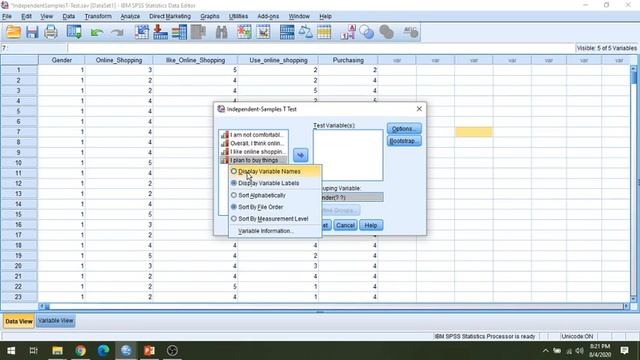Click the Grouping Variable field
Screen dimensions: 640x360
coord(352,198)
